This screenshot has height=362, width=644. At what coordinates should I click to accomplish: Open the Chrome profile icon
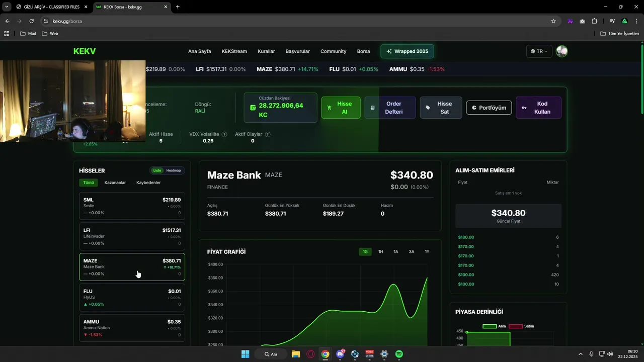(x=624, y=21)
